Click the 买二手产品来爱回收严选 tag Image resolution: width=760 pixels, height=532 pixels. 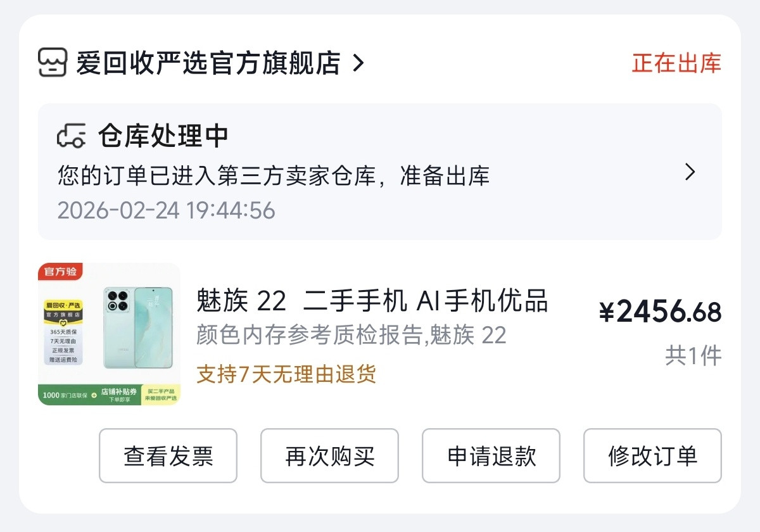pyautogui.click(x=163, y=395)
